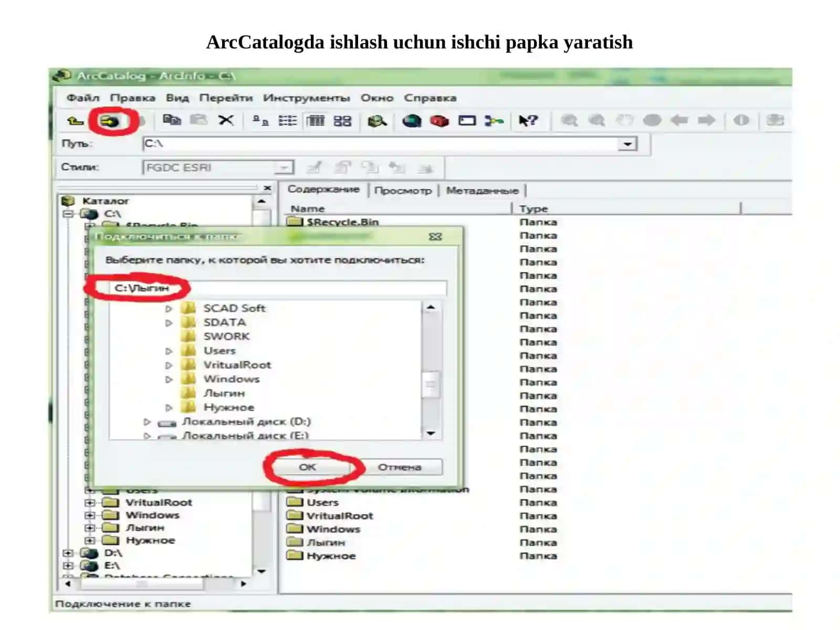Open the FGDC ESRI style dropdown
Screen dimensions: 840x630
(283, 167)
